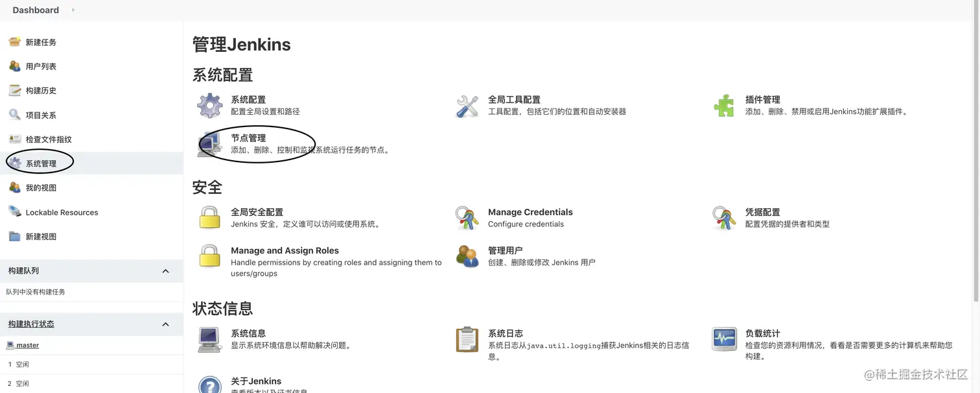Open the master node link

(x=27, y=345)
